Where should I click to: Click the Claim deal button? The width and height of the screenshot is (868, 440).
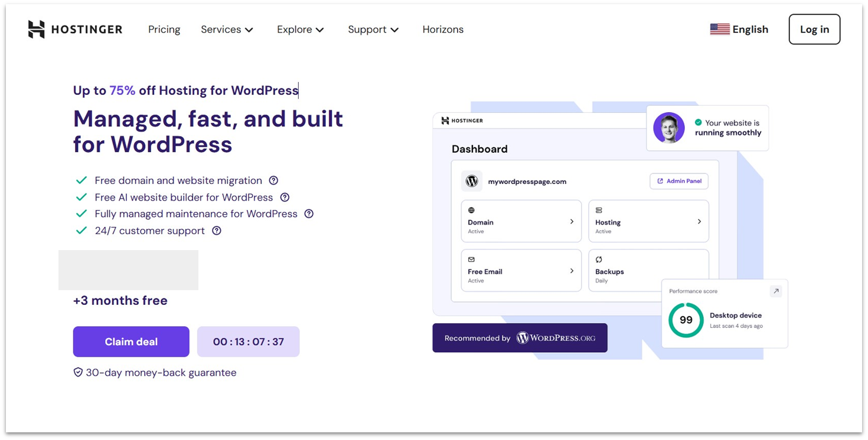131,342
